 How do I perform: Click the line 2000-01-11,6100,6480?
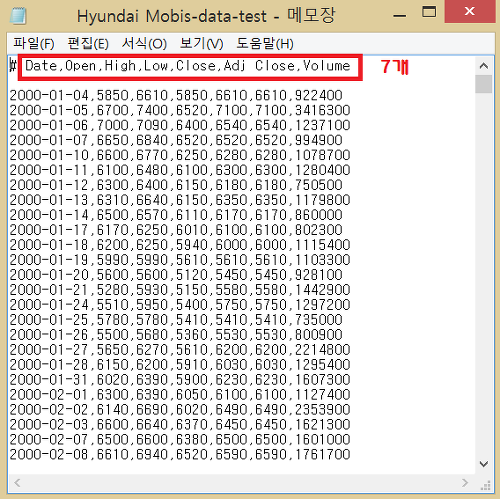point(180,170)
